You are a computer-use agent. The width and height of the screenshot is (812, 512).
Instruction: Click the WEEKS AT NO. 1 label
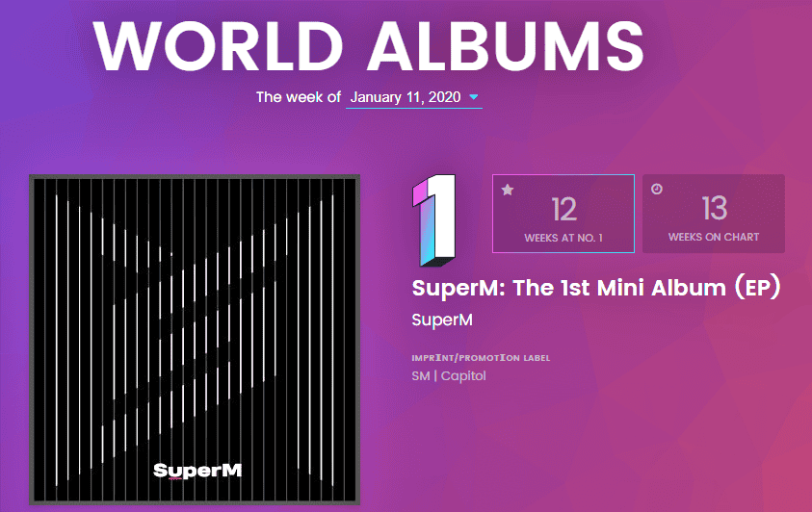point(563,237)
